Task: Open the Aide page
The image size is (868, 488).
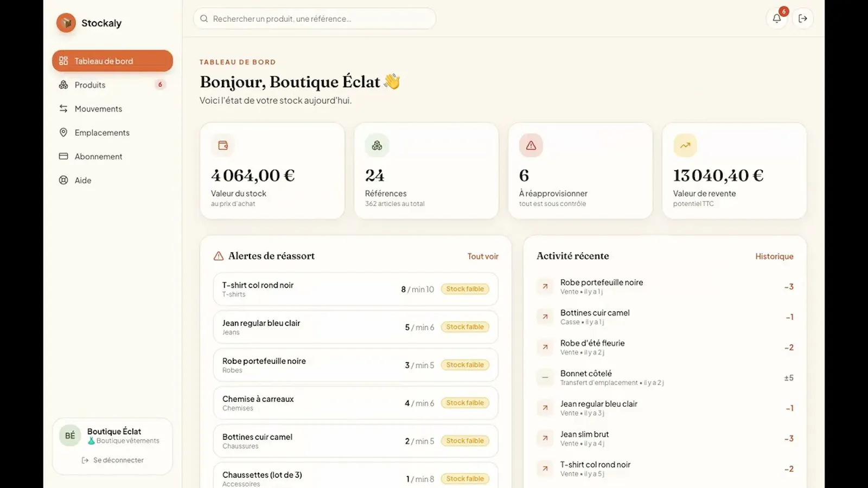Action: pyautogui.click(x=112, y=180)
